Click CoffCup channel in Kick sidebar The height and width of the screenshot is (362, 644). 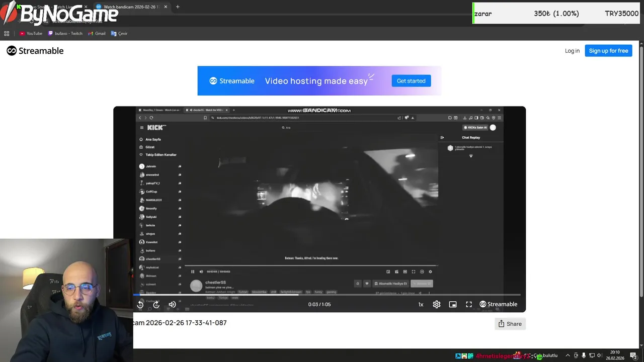point(152,192)
